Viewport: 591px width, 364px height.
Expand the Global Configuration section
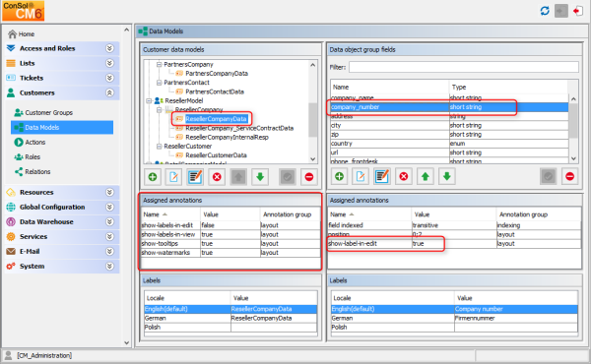click(109, 207)
